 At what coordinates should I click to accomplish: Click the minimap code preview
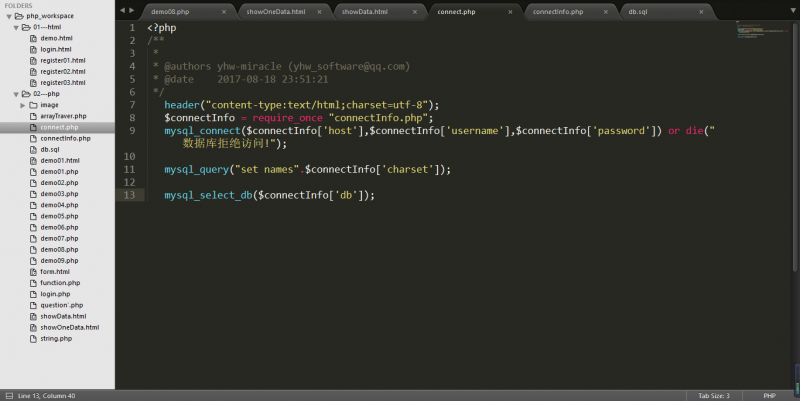coord(762,31)
